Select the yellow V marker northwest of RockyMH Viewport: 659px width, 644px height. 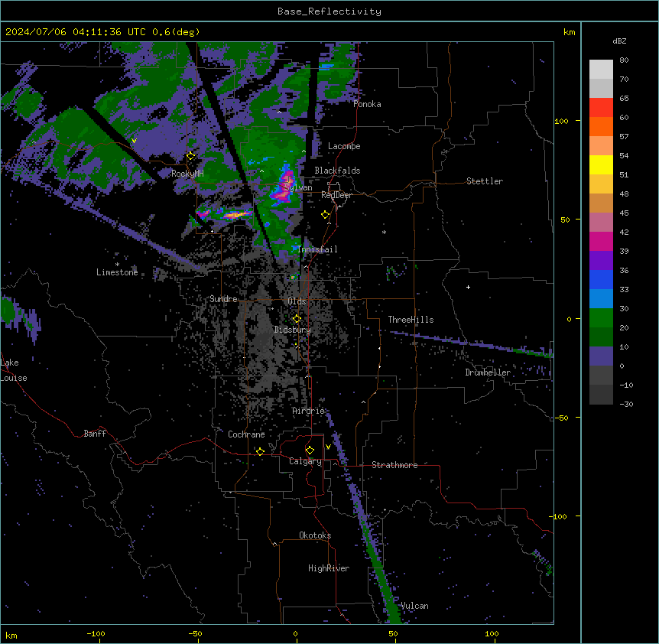click(134, 141)
